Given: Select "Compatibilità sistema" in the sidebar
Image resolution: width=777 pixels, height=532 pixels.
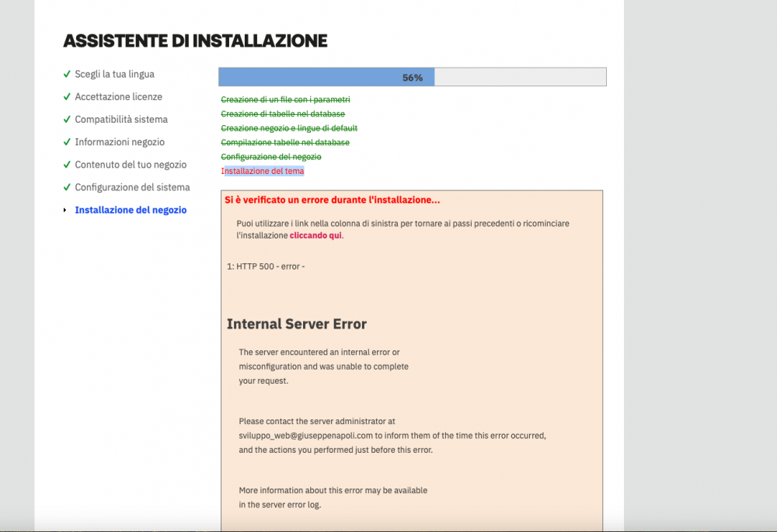Looking at the screenshot, I should (120, 119).
